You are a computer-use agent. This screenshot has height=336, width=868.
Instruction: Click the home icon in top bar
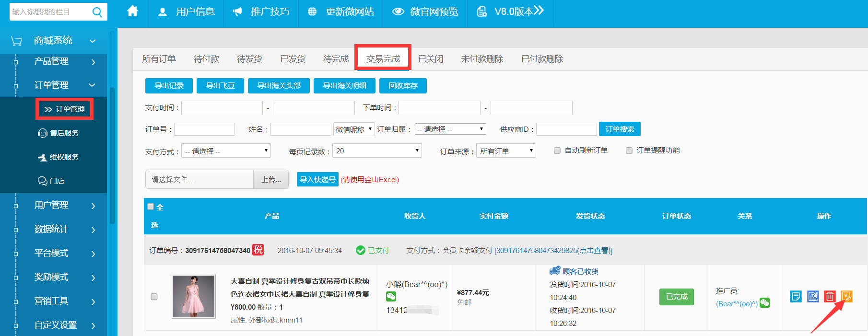pos(133,12)
